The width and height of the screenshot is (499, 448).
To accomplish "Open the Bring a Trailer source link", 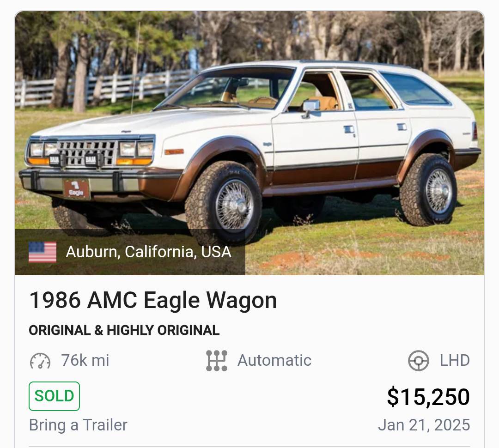I will coord(78,425).
